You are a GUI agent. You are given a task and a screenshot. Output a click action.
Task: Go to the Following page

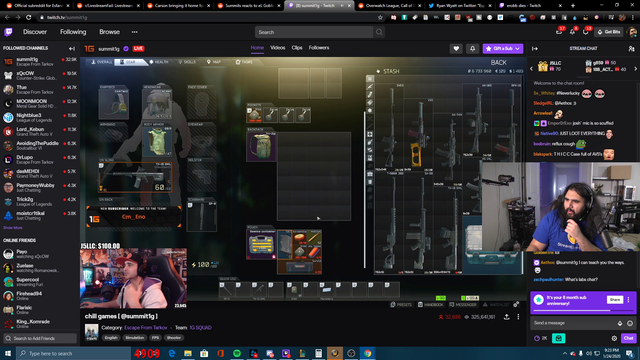(73, 32)
